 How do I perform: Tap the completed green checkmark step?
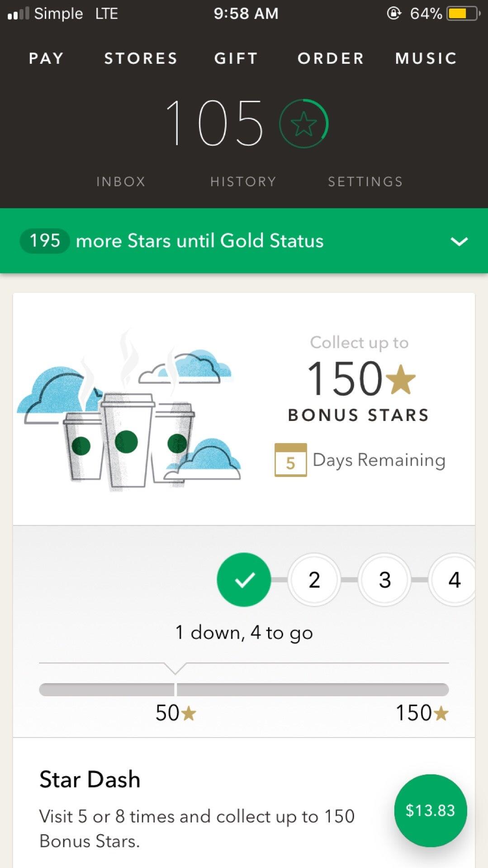pos(244,580)
